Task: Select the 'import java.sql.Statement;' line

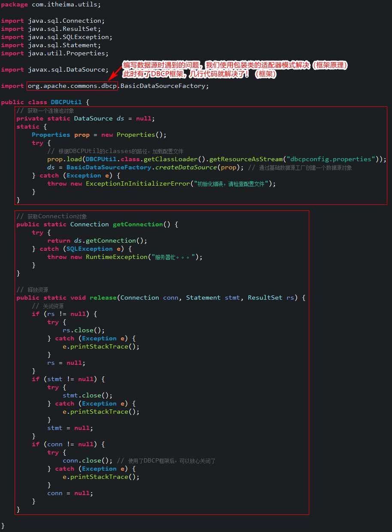Action: tap(51, 45)
